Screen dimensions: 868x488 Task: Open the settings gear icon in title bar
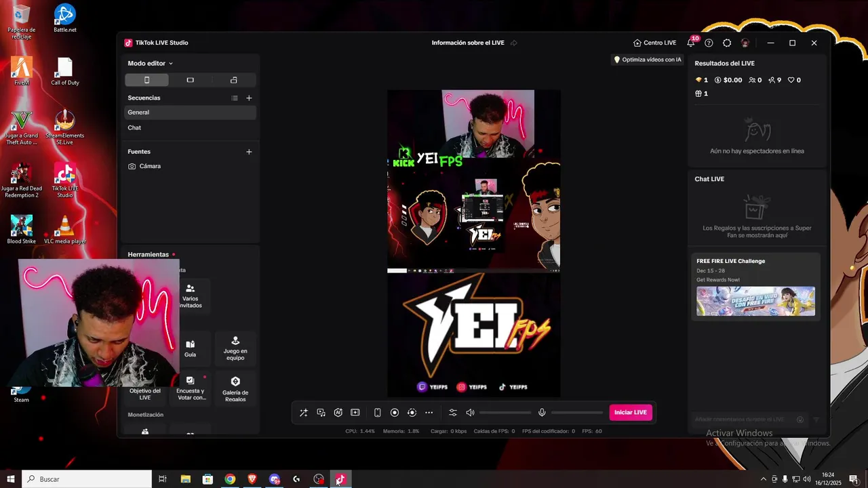(x=727, y=43)
